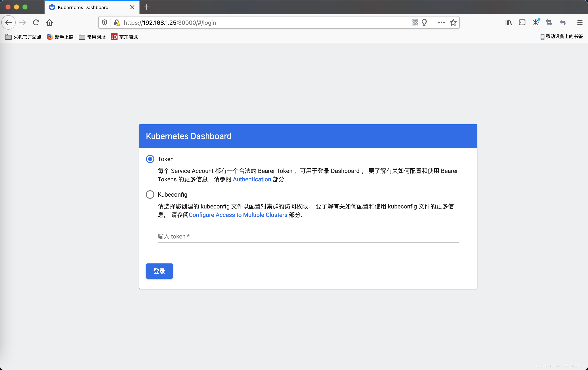Open the Authentication documentation link
588x370 pixels.
click(x=252, y=179)
